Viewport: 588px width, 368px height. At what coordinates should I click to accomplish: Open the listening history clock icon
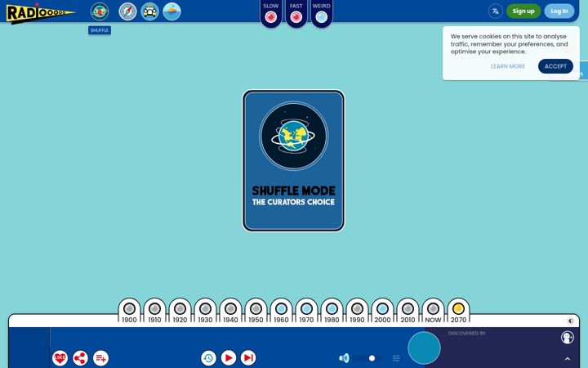click(208, 358)
